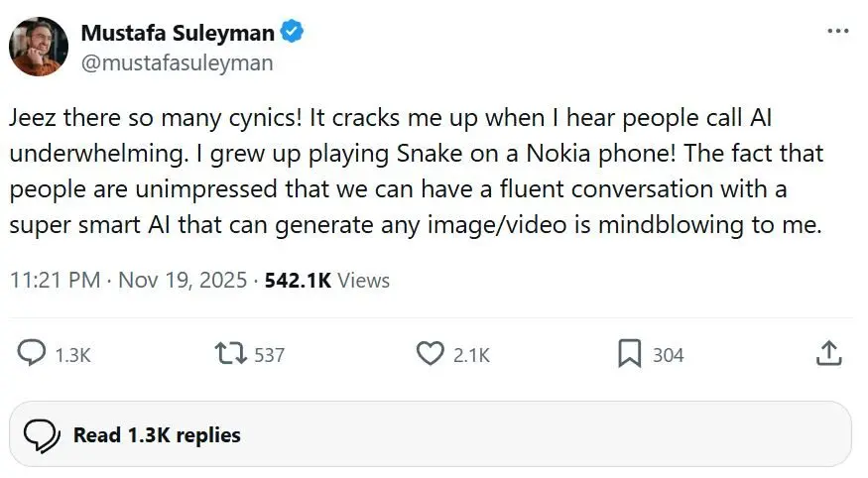Image resolution: width=868 pixels, height=478 pixels.
Task: Click the 11:21 PM Nov 19, 2025 timestamp
Action: click(x=128, y=281)
